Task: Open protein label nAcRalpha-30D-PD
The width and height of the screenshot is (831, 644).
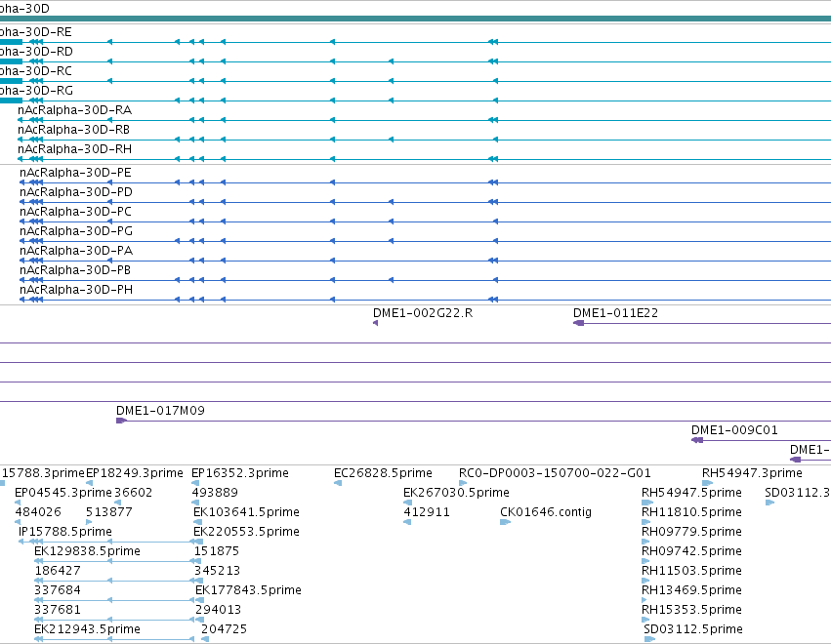Action: click(76, 192)
